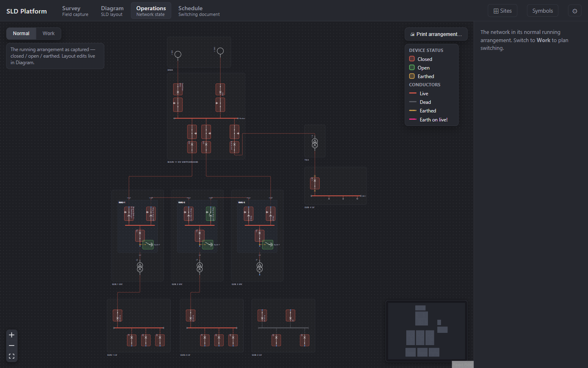Click the 'MAIN 11 KV SWITCHROOM' label

point(183,162)
